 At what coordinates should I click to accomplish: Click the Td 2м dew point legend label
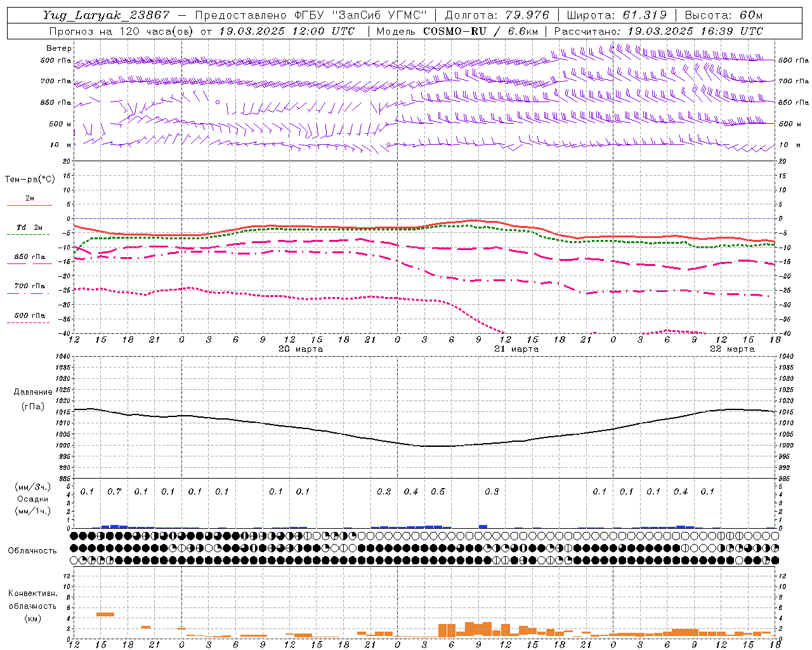(29, 227)
